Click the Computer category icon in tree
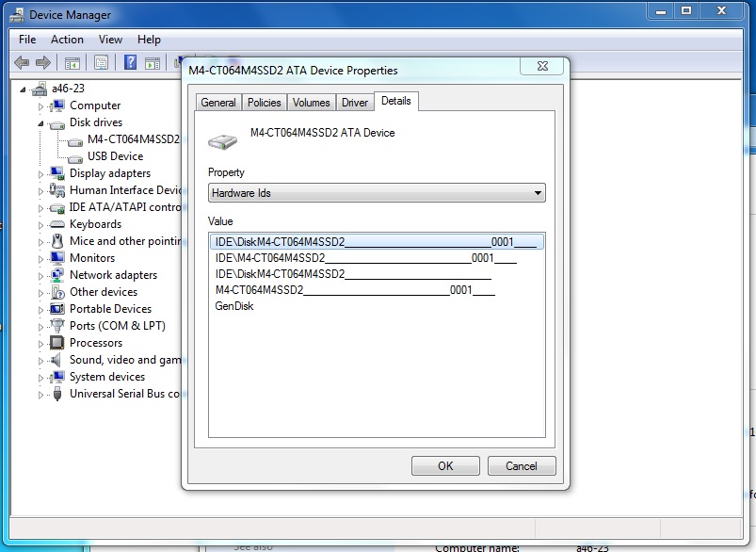Image resolution: width=756 pixels, height=552 pixels. click(x=57, y=106)
